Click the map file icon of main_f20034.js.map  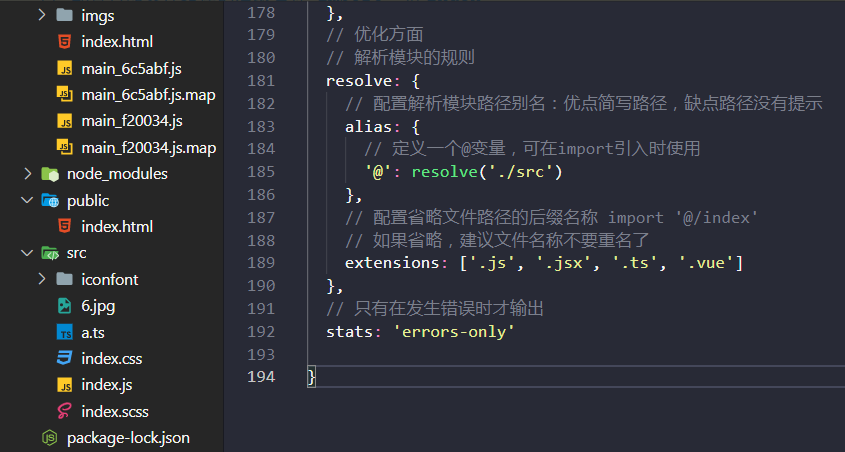pos(65,147)
